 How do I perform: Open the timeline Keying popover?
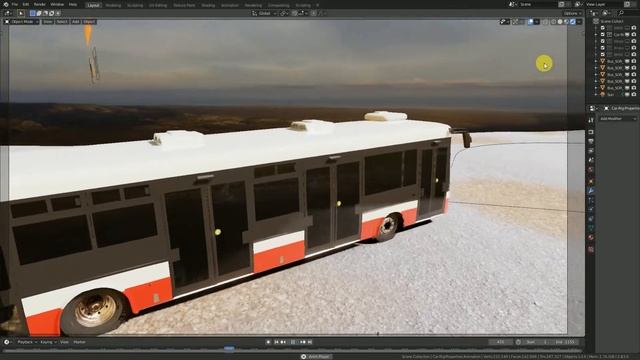48,342
